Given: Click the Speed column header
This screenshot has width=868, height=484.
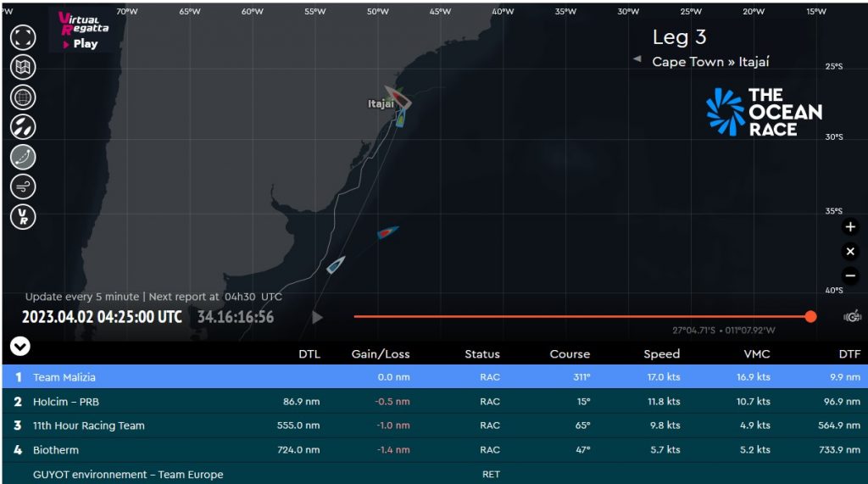Looking at the screenshot, I should point(661,354).
